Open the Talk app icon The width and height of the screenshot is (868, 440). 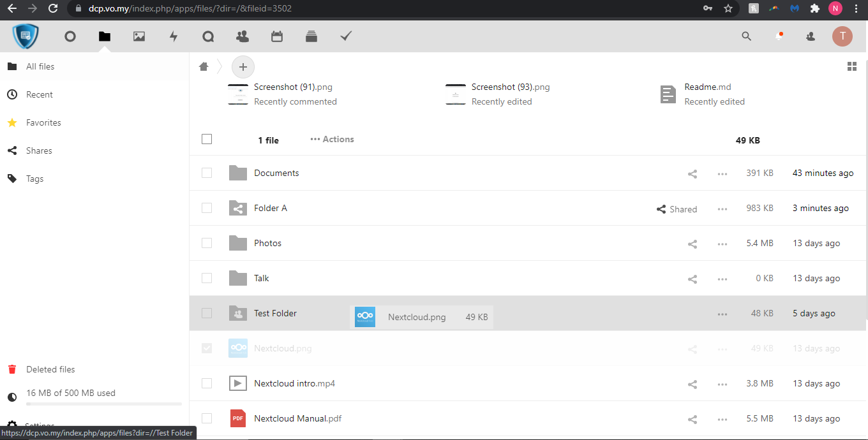pyautogui.click(x=208, y=36)
